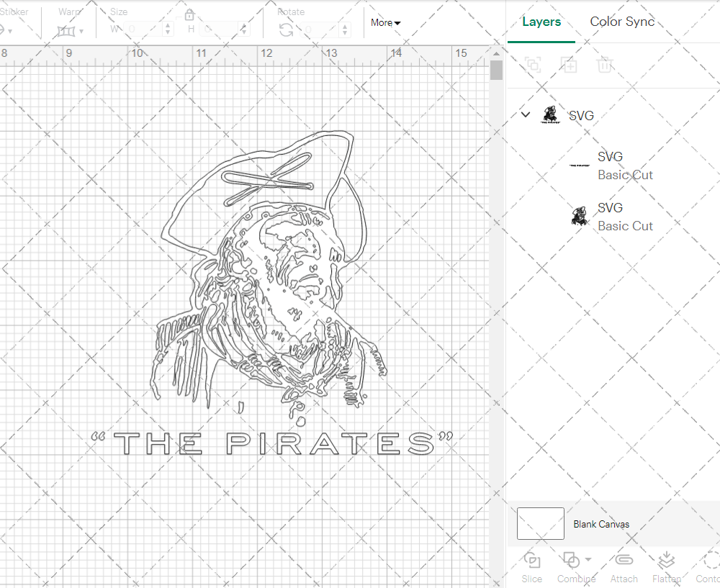Screen dimensions: 720x588
Task: Click the canvas scrollbar up arrow
Action: coord(496,54)
